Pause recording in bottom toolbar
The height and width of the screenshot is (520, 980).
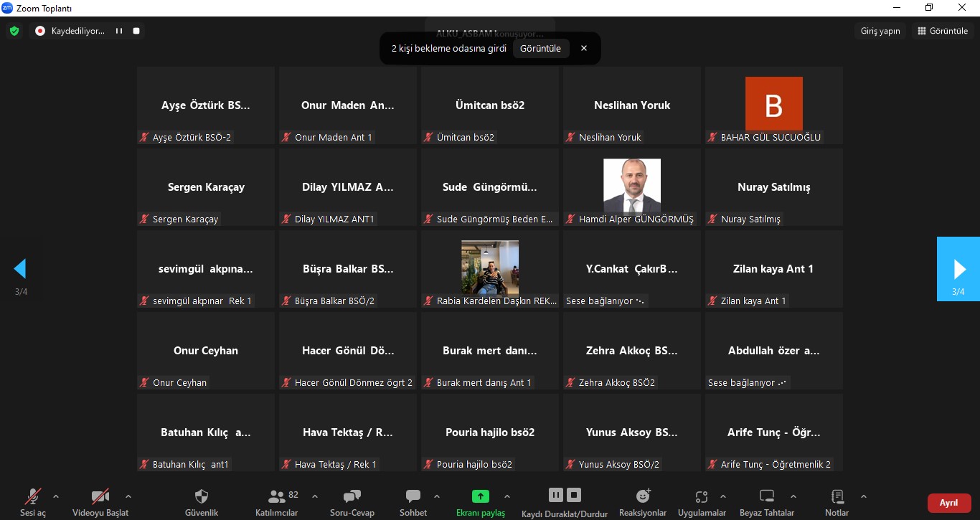tap(555, 495)
